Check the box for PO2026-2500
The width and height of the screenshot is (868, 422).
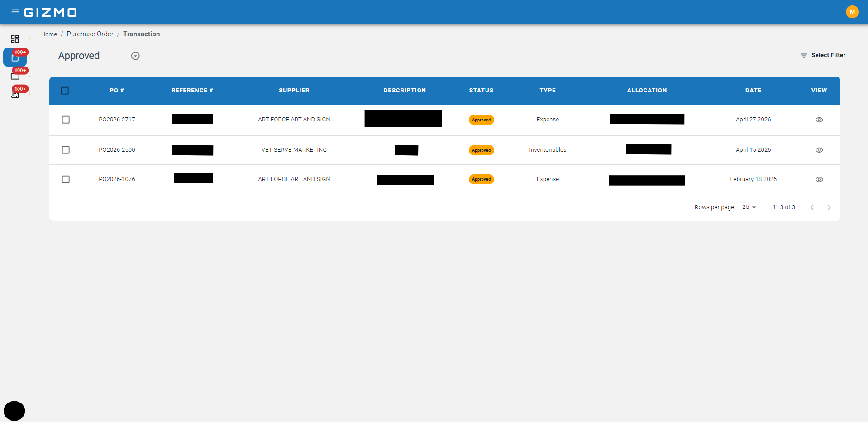66,150
